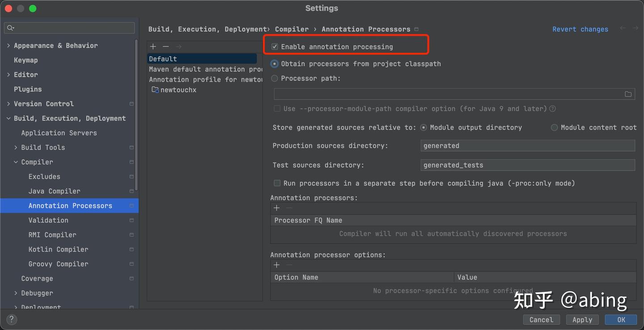
Task: Click Production sources directory field
Action: click(528, 146)
